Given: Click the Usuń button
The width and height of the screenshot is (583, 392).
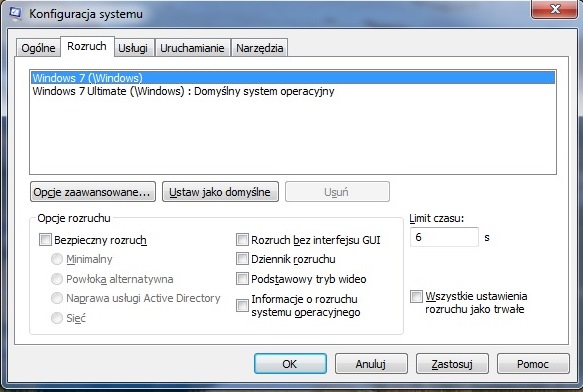Looking at the screenshot, I should click(337, 192).
